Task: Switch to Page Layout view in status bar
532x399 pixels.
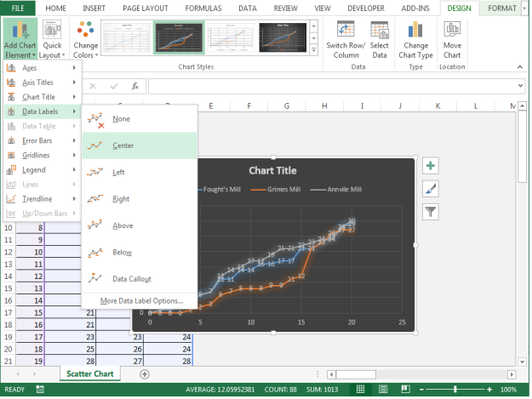Action: 383,390
